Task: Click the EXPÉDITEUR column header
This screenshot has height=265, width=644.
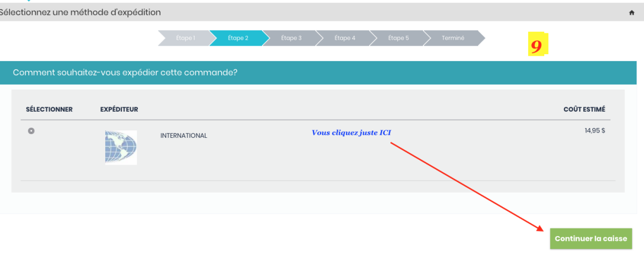Action: (x=119, y=109)
